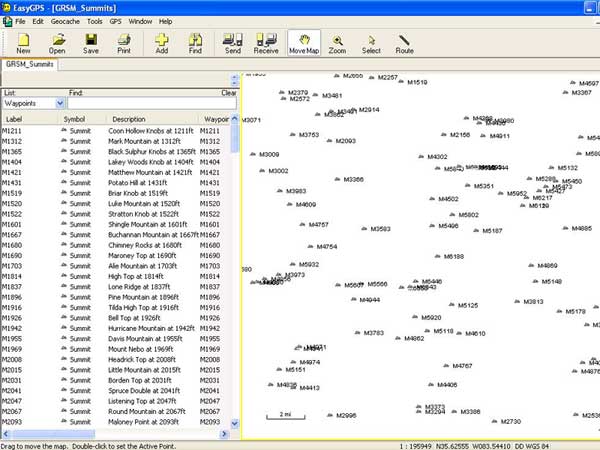The height and width of the screenshot is (450, 600).
Task: Open the GPS menu
Action: pyautogui.click(x=115, y=21)
